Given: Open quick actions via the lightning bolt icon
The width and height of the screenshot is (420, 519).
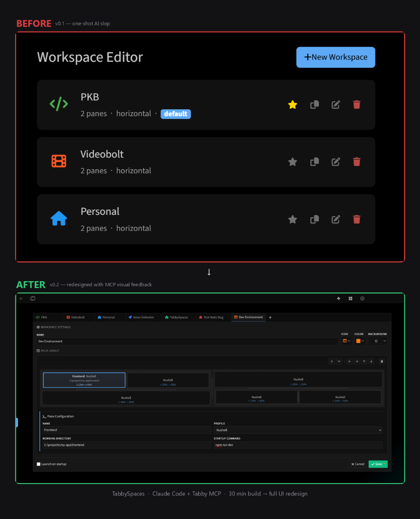Looking at the screenshot, I should tap(339, 298).
